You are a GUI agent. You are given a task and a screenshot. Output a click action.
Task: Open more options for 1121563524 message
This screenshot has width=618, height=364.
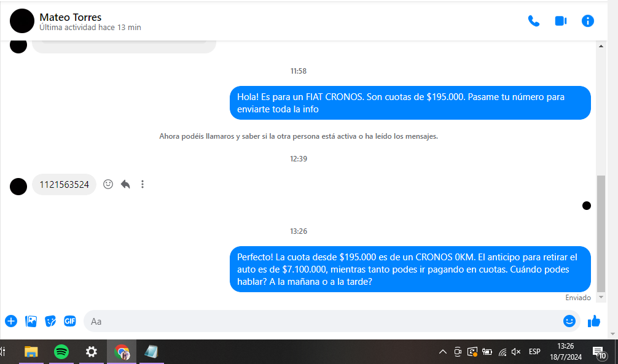pos(143,184)
